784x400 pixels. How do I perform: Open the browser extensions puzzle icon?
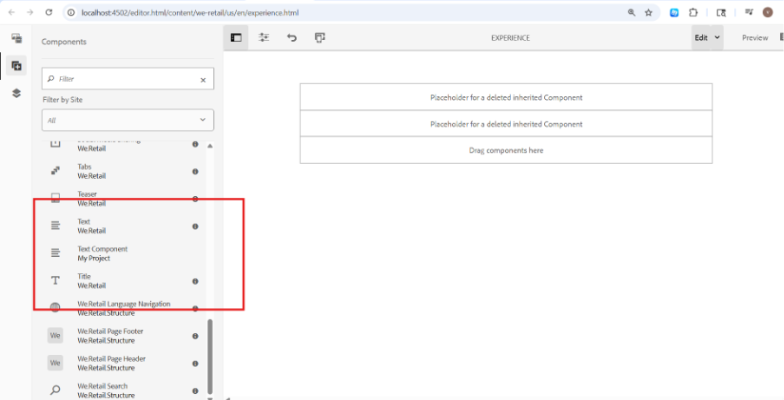(x=693, y=12)
